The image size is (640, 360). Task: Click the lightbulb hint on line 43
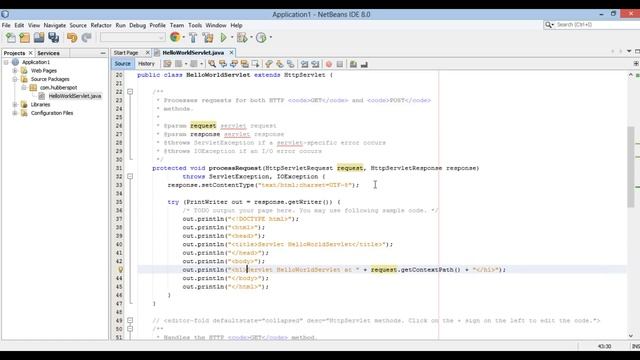pos(120,269)
